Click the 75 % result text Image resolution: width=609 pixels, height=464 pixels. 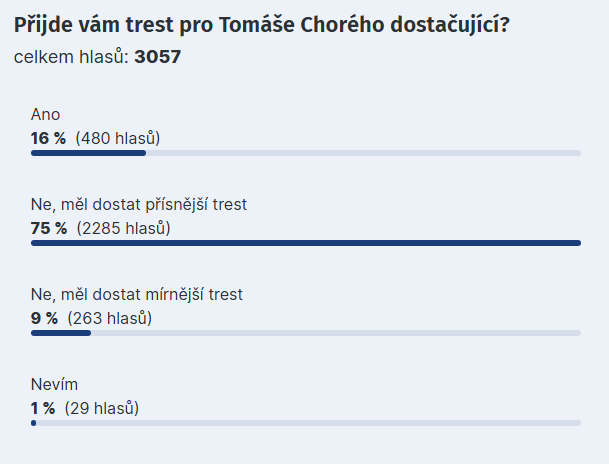[49, 228]
